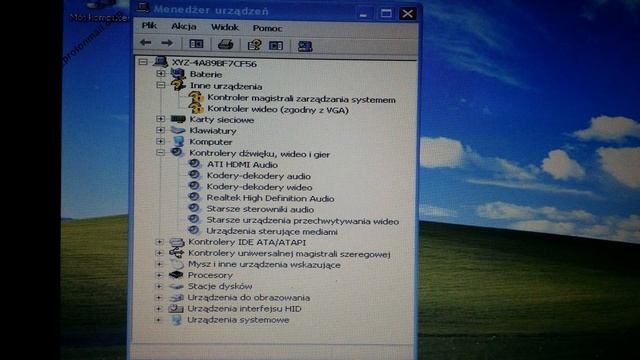The height and width of the screenshot is (360, 640).
Task: Select Kontroler magistrali zarządzania systemem entry
Action: [x=301, y=99]
